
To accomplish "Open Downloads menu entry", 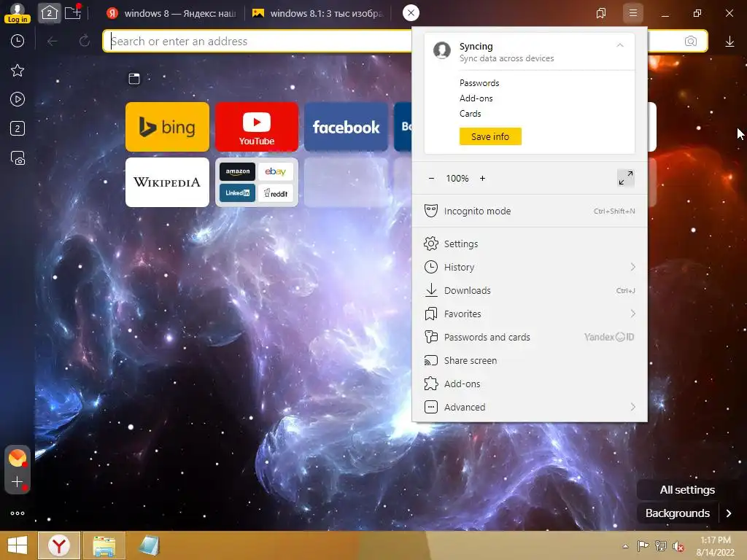I will pyautogui.click(x=530, y=290).
